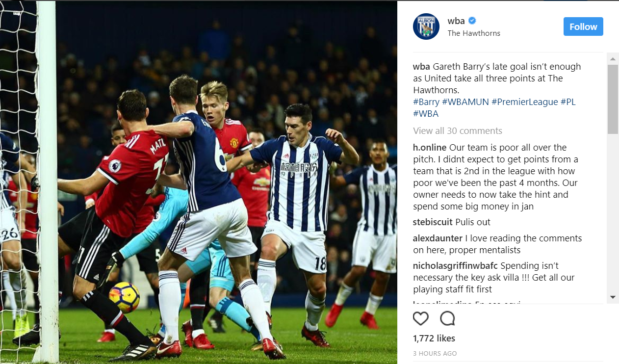This screenshot has height=364, width=619.
Task: Open nicholasgriffinwbafc commenter profile
Action: pos(455,266)
